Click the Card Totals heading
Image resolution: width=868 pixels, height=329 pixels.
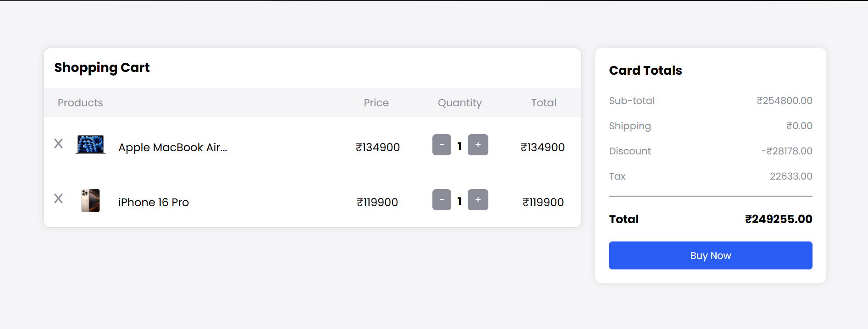tap(645, 71)
